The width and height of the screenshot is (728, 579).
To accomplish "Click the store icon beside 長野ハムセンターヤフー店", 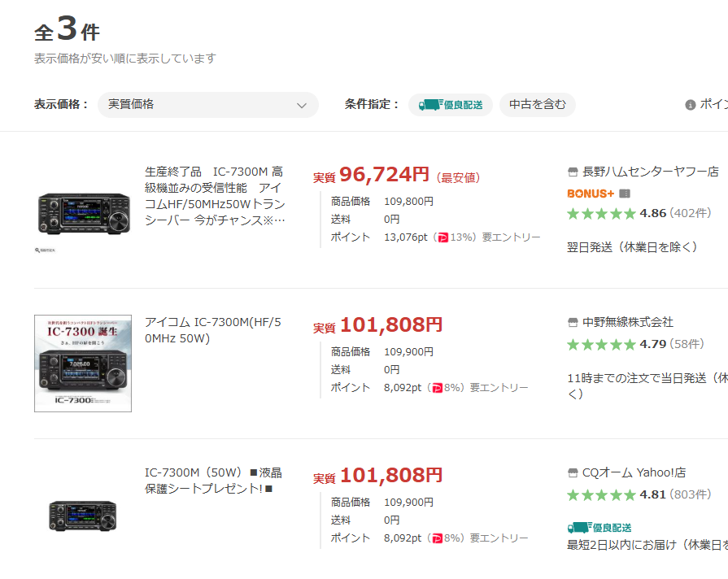I will point(573,172).
